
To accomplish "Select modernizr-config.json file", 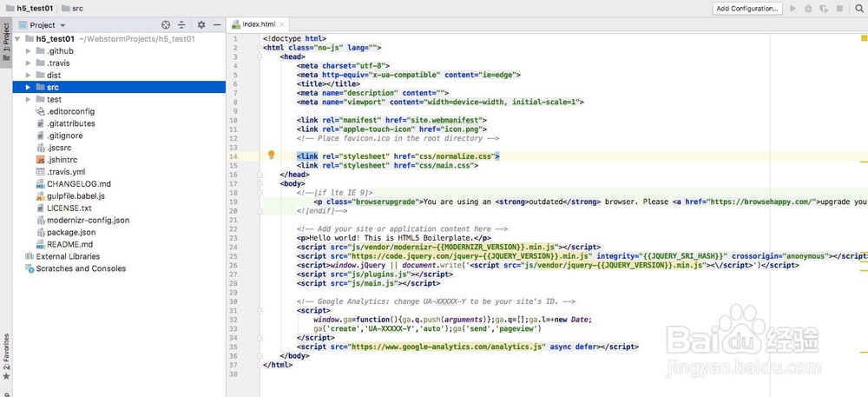I will (x=88, y=221).
